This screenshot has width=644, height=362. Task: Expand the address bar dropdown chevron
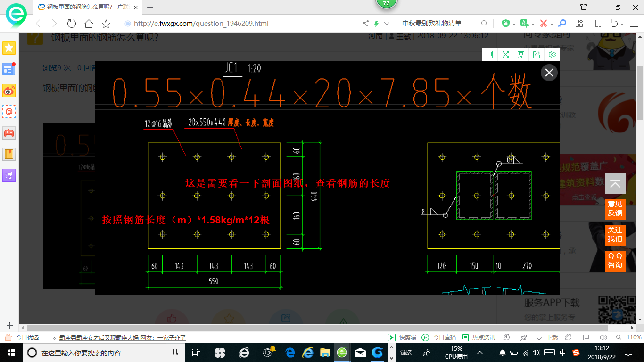coord(387,24)
